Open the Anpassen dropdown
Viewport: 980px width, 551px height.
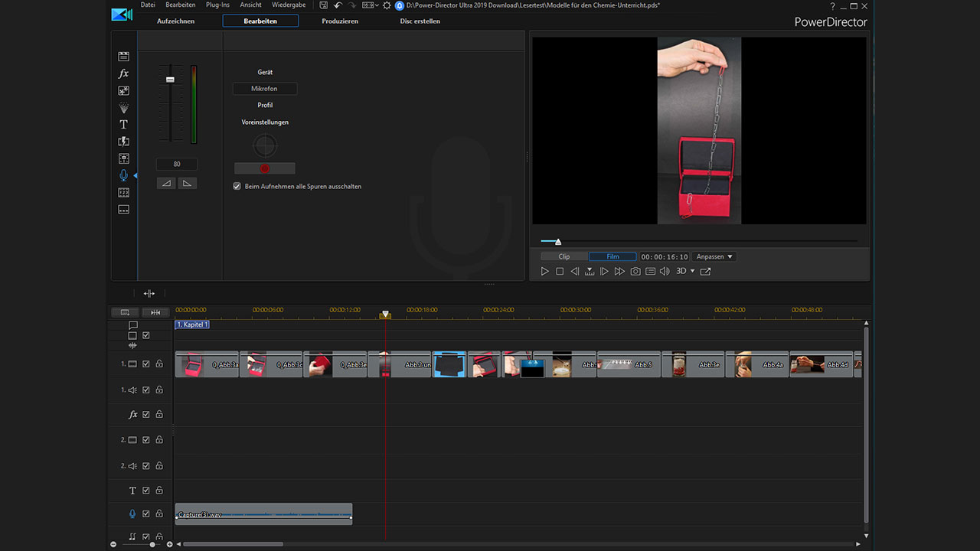714,257
